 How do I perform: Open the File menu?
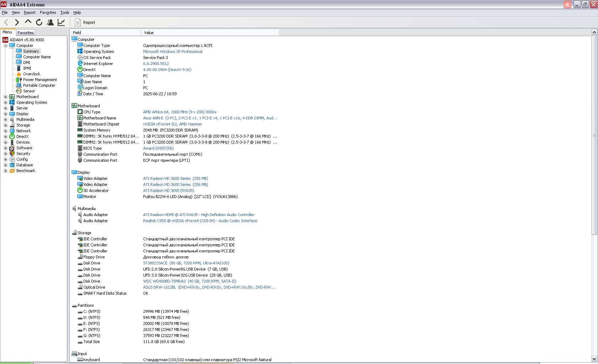click(5, 12)
